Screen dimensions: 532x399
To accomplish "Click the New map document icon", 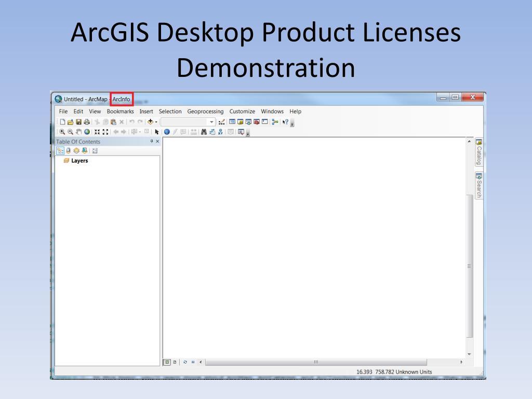I will click(x=62, y=122).
